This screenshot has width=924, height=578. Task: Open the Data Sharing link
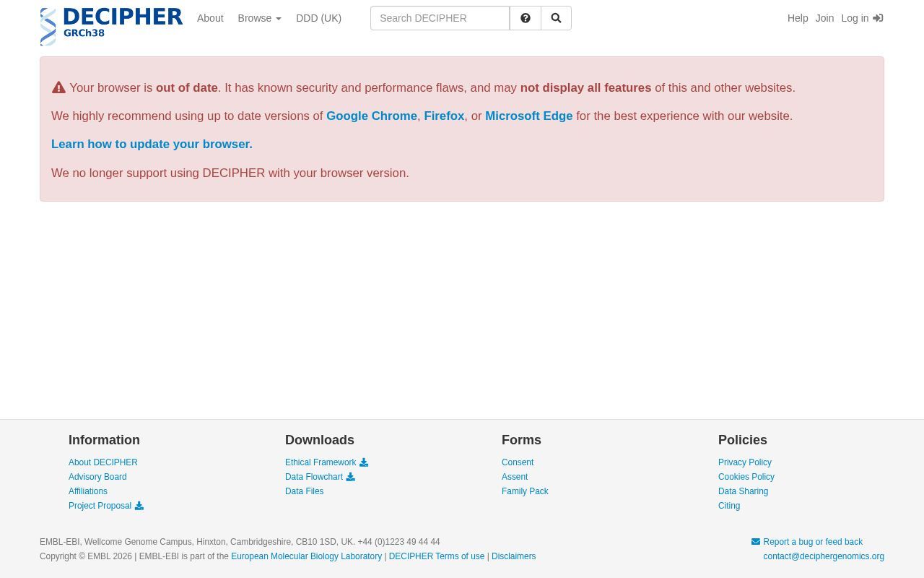pos(743,491)
